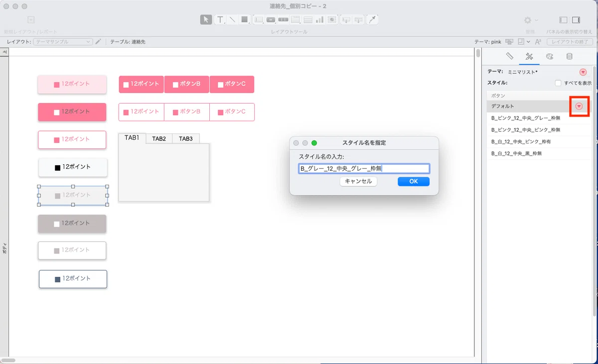Click the pencil edit layout icon
Viewport: 598px width, 364px height.
[98, 42]
